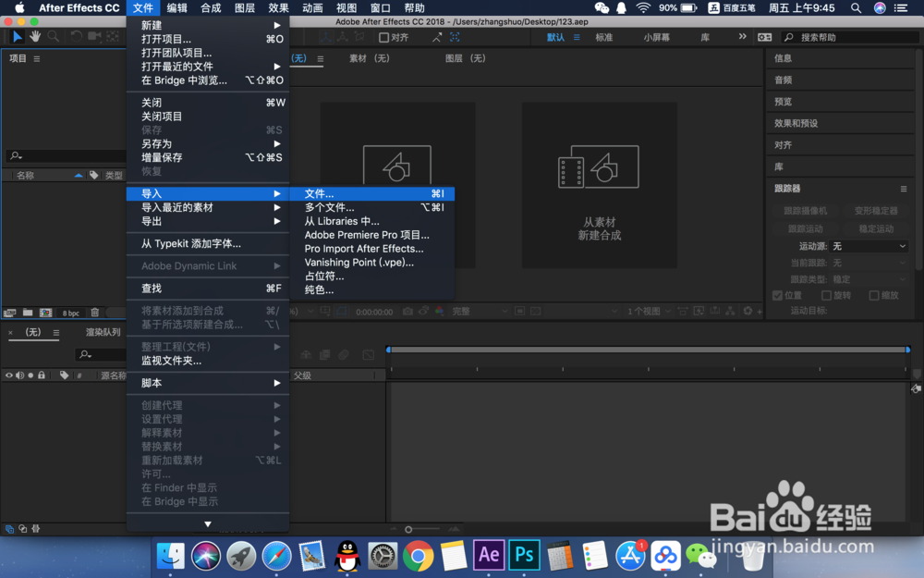Open Spotlight search in menu bar
The image size is (924, 578).
tap(856, 7)
